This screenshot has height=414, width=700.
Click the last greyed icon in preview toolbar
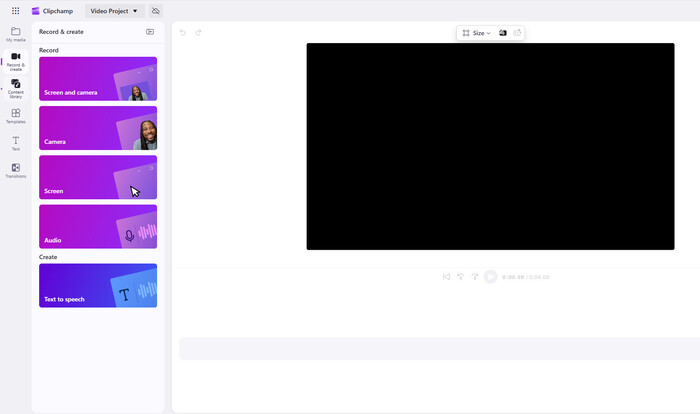coord(517,33)
